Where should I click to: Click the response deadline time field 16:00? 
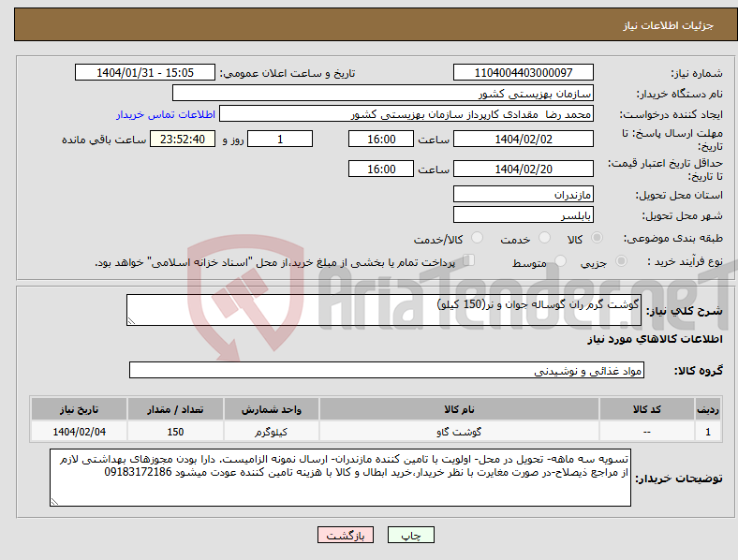pyautogui.click(x=381, y=139)
